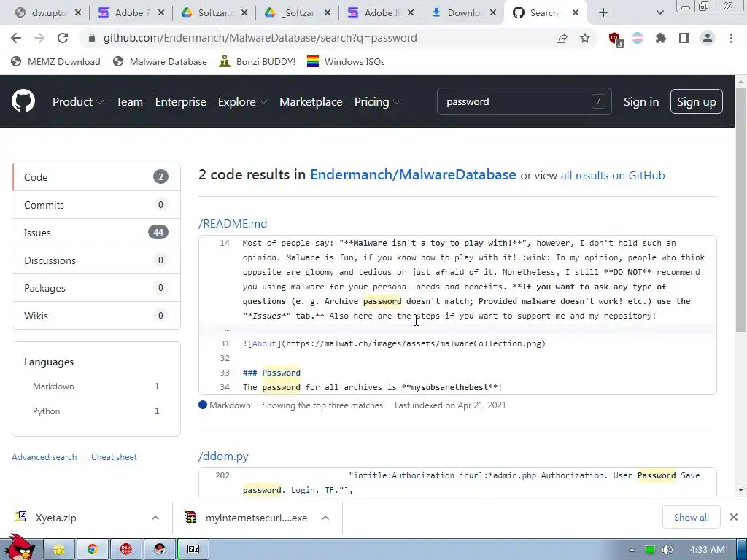Expand the Product dropdown menu
The height and width of the screenshot is (560, 747).
78,102
